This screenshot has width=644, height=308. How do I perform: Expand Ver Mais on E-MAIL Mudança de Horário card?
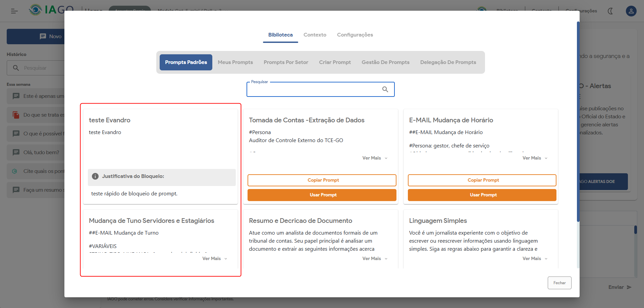[x=535, y=158]
